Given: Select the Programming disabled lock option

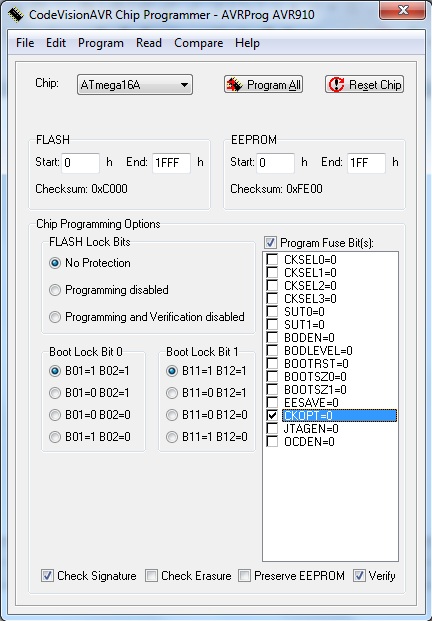Looking at the screenshot, I should click(55, 290).
